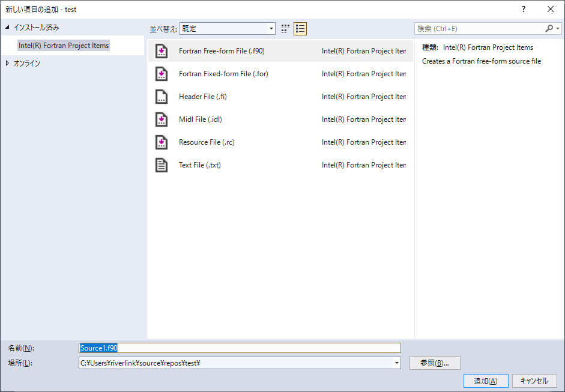Focus the 名前 file name field

pos(240,348)
